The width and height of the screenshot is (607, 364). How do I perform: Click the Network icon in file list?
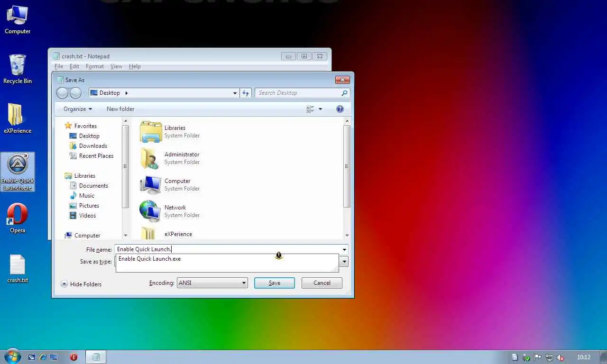coord(151,211)
